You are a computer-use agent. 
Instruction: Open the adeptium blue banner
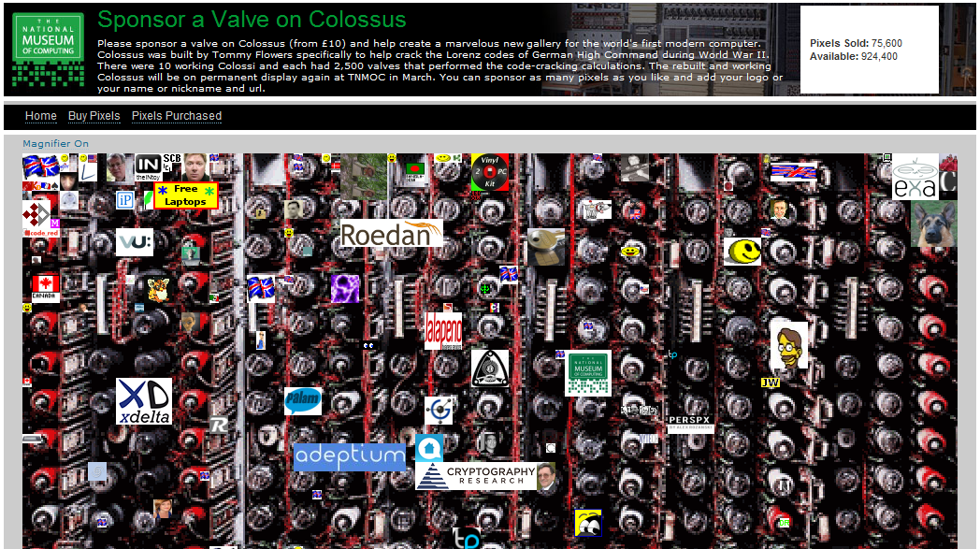tap(350, 457)
